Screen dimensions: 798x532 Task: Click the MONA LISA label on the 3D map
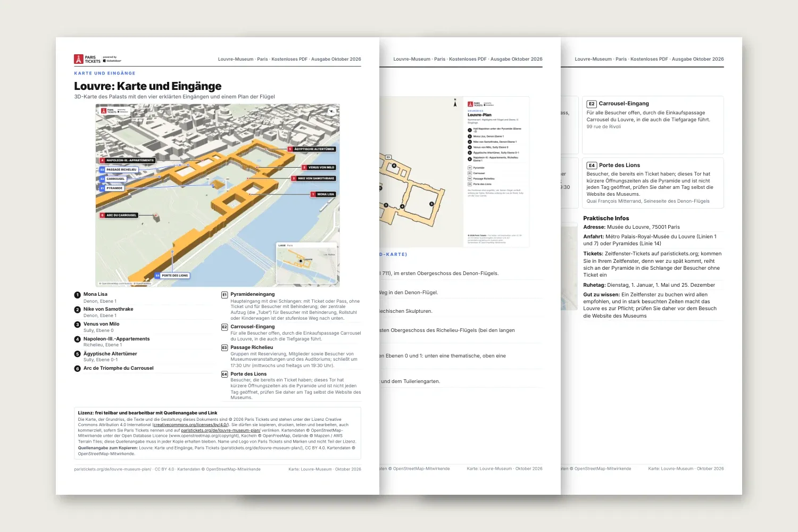[x=323, y=194]
